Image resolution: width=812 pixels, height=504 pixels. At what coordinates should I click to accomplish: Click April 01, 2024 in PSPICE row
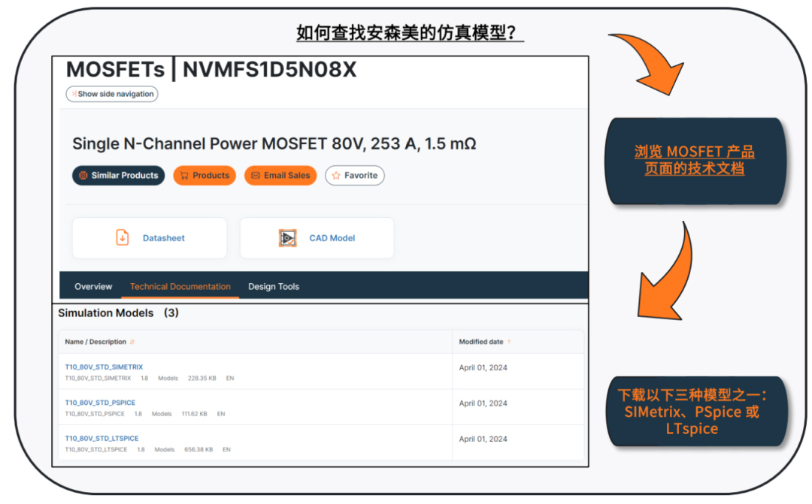[x=483, y=403]
